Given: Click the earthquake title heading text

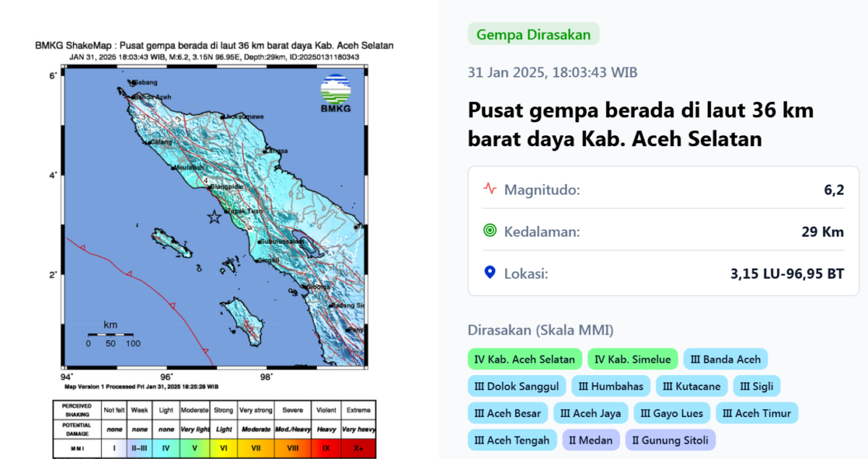Looking at the screenshot, I should coord(641,124).
